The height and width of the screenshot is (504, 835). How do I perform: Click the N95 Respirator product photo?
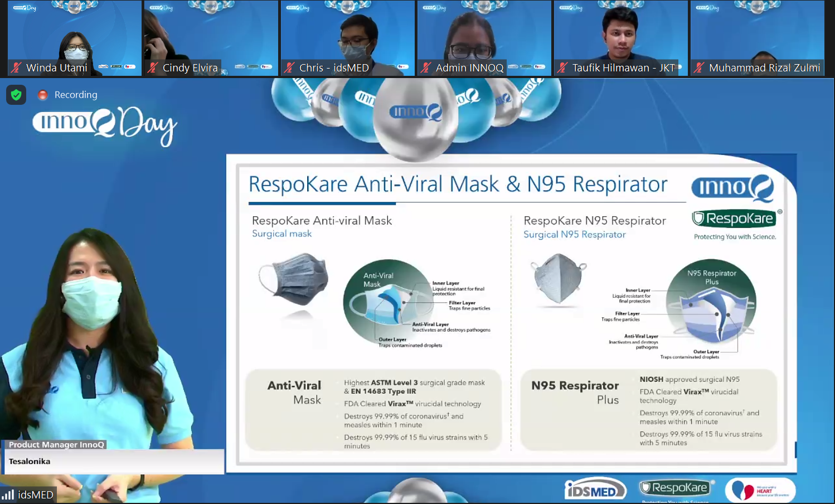(558, 279)
